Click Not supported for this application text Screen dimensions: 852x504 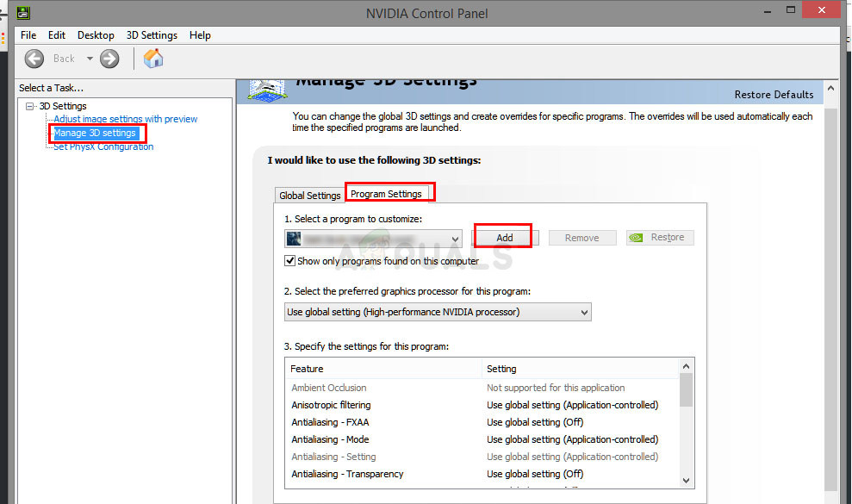pyautogui.click(x=556, y=388)
